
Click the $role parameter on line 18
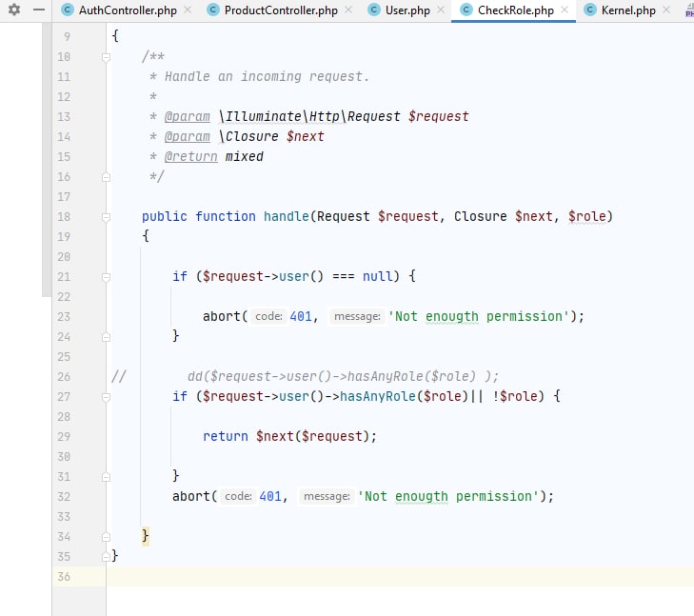[x=586, y=216]
